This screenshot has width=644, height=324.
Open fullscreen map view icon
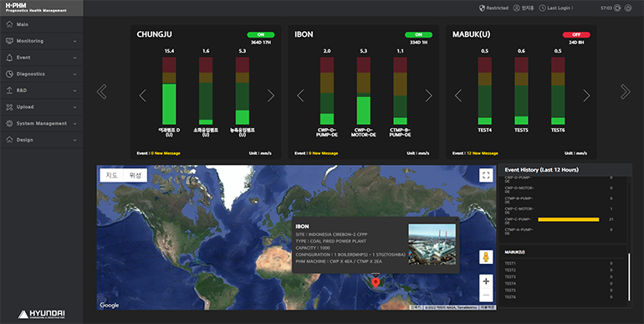tap(486, 175)
